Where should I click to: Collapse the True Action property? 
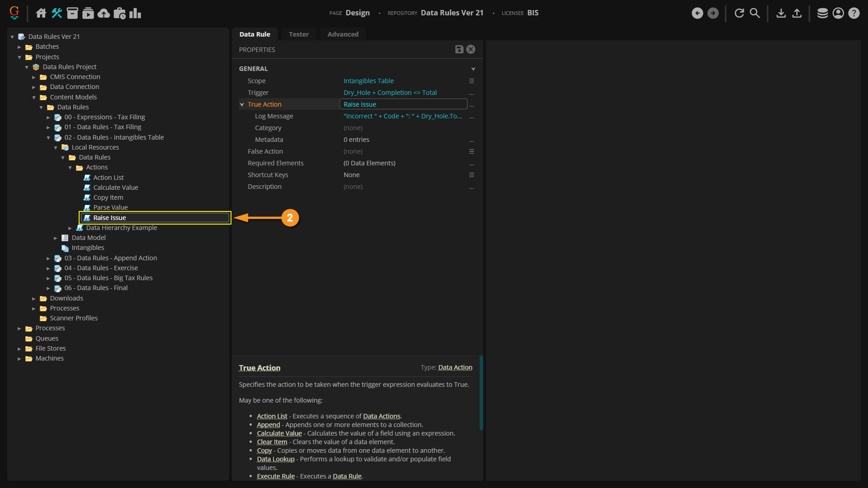coord(242,104)
